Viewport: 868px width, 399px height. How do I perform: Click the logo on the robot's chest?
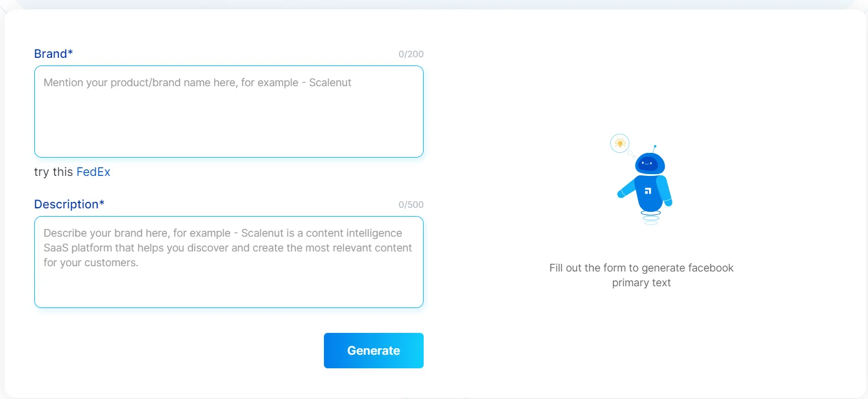[x=648, y=190]
